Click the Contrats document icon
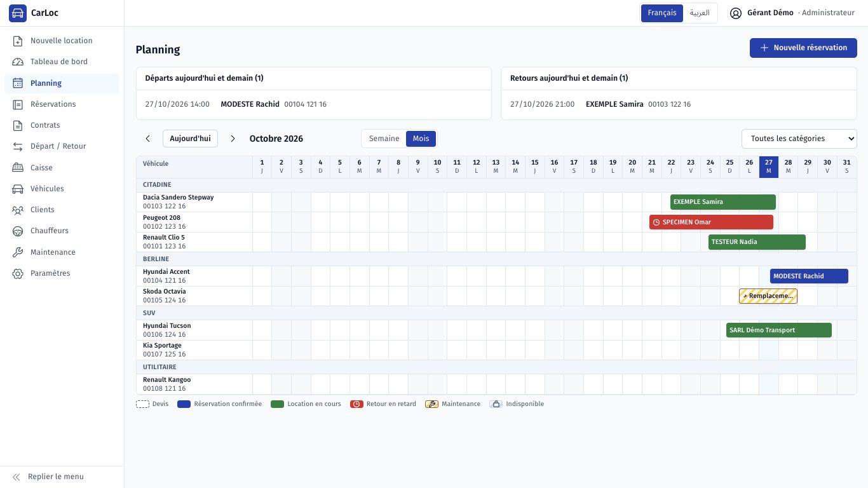The image size is (868, 488). pyautogui.click(x=18, y=125)
